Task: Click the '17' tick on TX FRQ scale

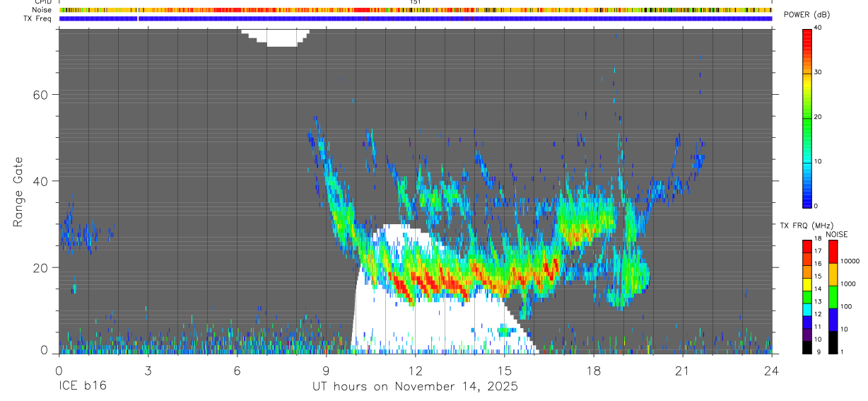Action: (817, 251)
